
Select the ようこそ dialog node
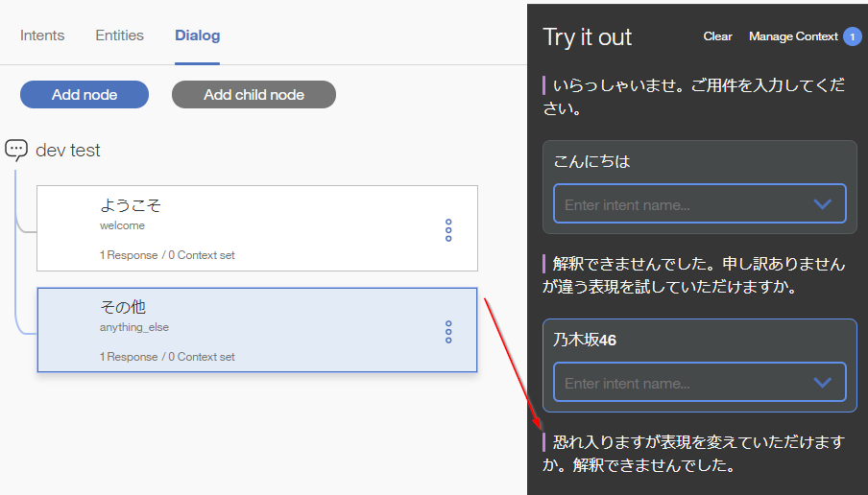(x=257, y=228)
